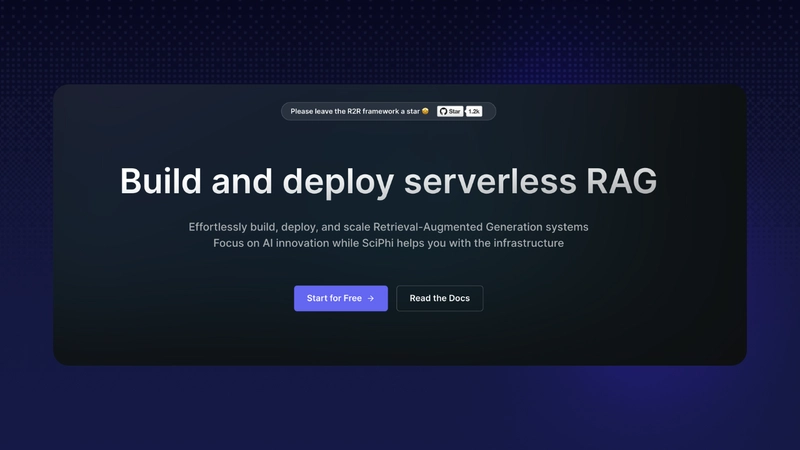Viewport: 800px width, 450px height.
Task: Open Read the Docs
Action: pos(439,298)
